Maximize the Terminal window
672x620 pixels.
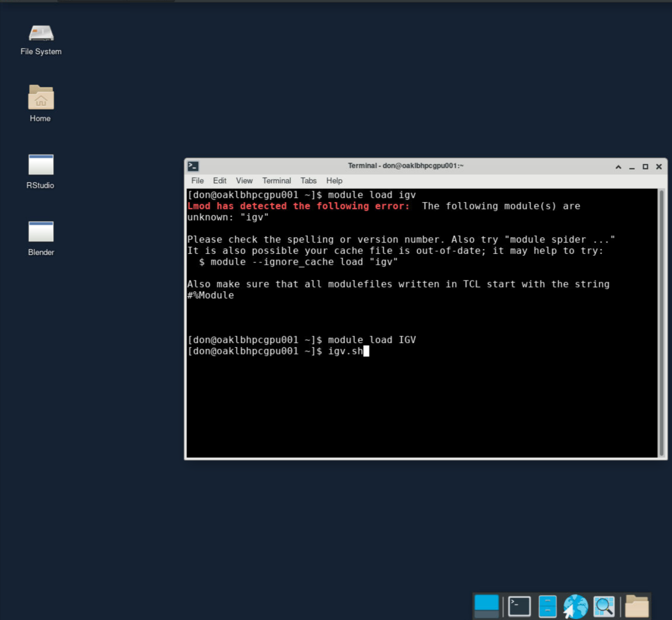[645, 167]
